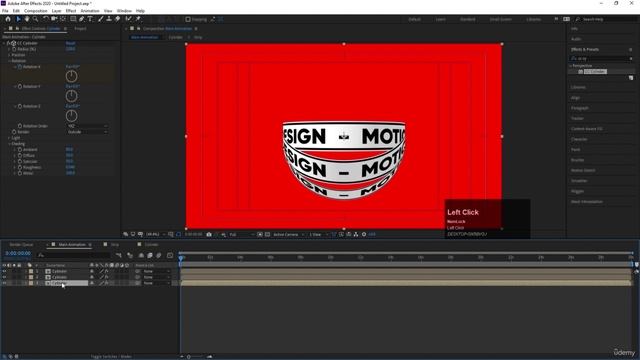The width and height of the screenshot is (640, 360).
Task: Expand the Position property group
Action: tap(9, 55)
